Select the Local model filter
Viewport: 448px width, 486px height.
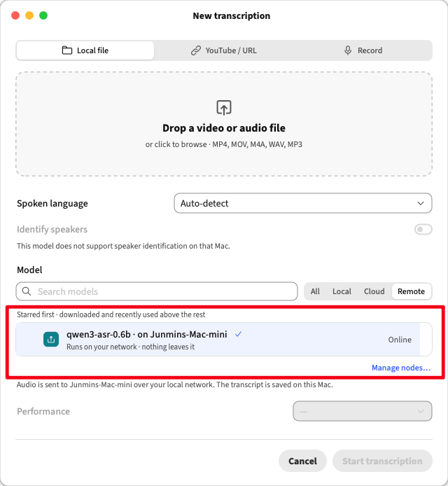tap(342, 291)
